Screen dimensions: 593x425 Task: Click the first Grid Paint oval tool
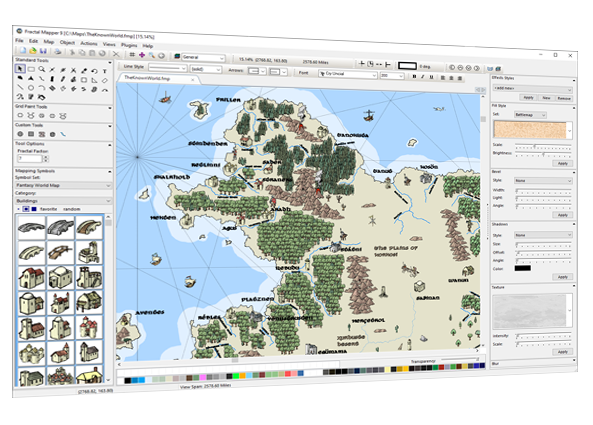(x=20, y=115)
